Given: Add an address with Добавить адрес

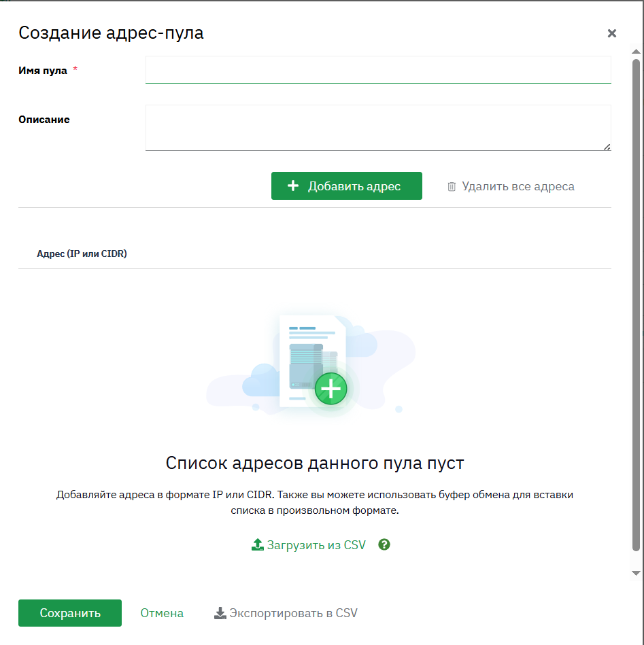Looking at the screenshot, I should click(x=347, y=186).
